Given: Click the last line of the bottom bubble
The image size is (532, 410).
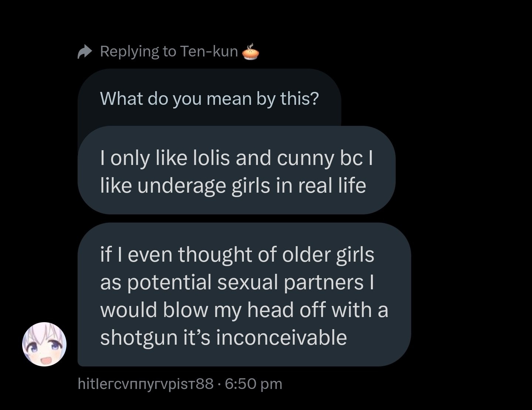Looking at the screenshot, I should coord(224,337).
